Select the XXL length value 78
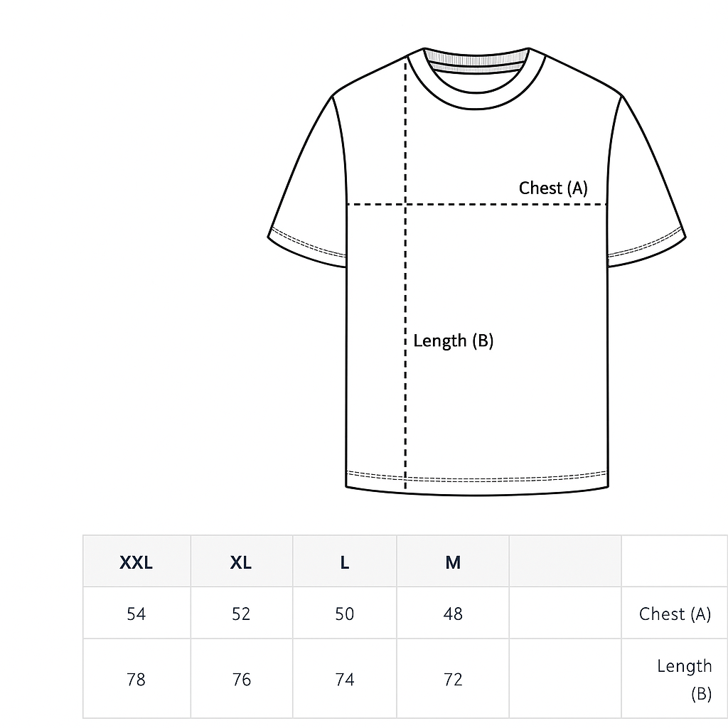 (x=136, y=679)
